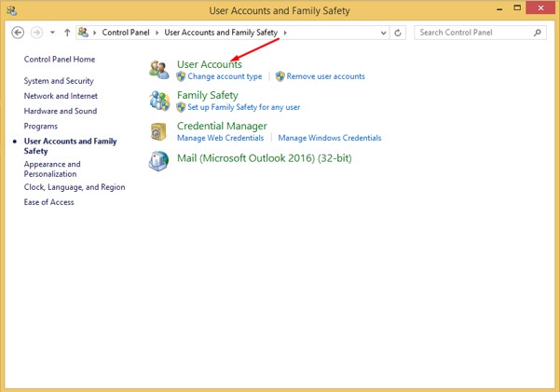Click Manage Web Credentials

point(220,138)
